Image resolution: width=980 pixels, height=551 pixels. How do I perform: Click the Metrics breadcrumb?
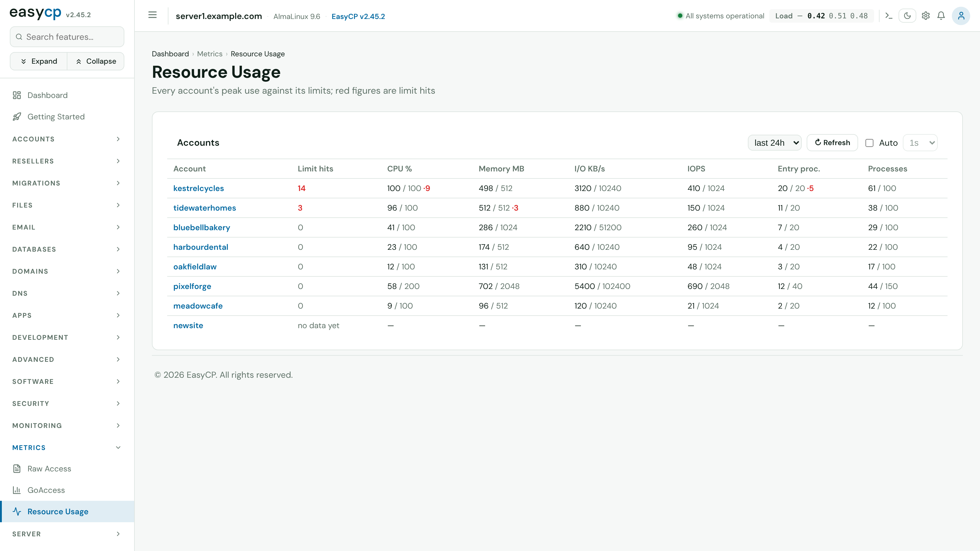pos(209,54)
